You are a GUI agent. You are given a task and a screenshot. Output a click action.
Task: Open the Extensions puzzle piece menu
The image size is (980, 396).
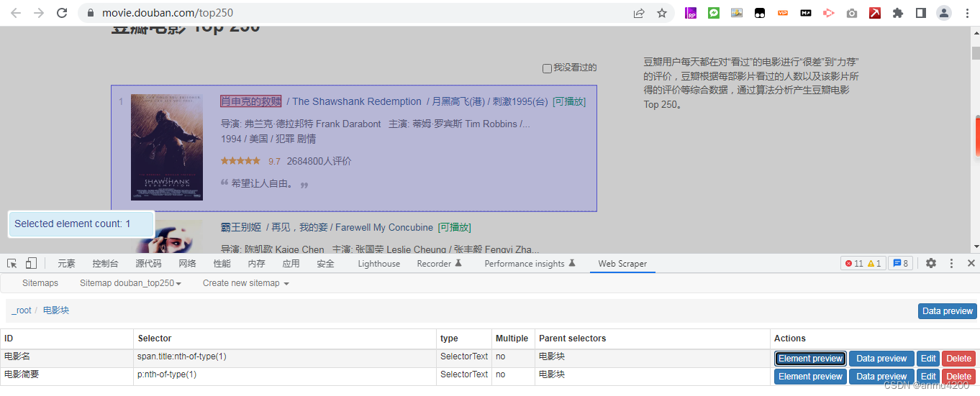tap(898, 13)
